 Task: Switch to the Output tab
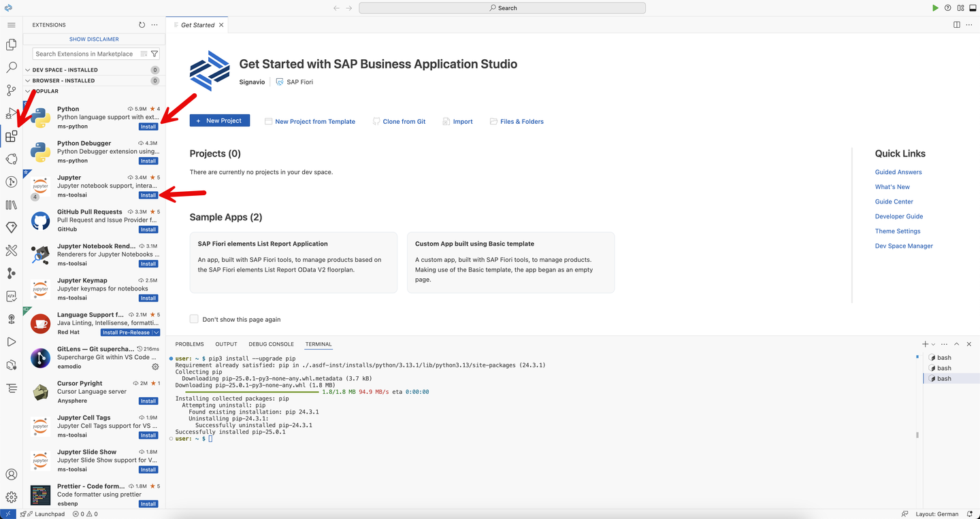(x=226, y=344)
